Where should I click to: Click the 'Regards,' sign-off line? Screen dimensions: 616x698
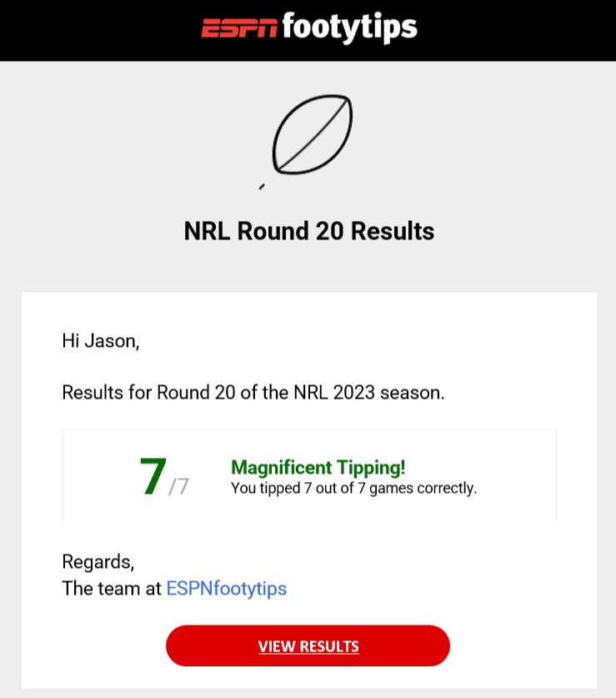tap(98, 560)
